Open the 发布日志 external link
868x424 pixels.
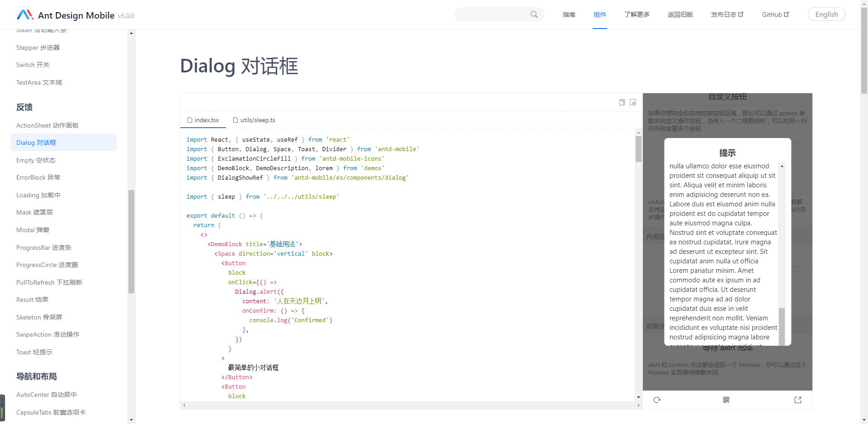pos(726,14)
